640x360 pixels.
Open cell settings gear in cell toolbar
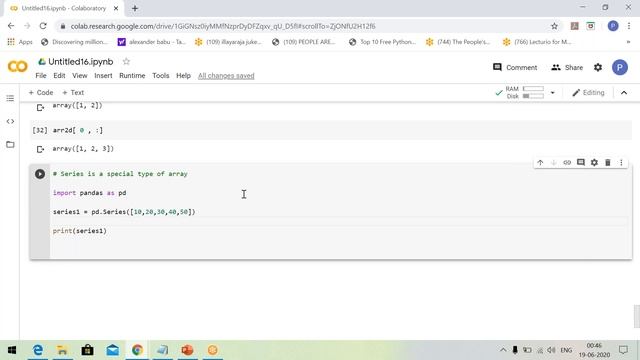594,162
